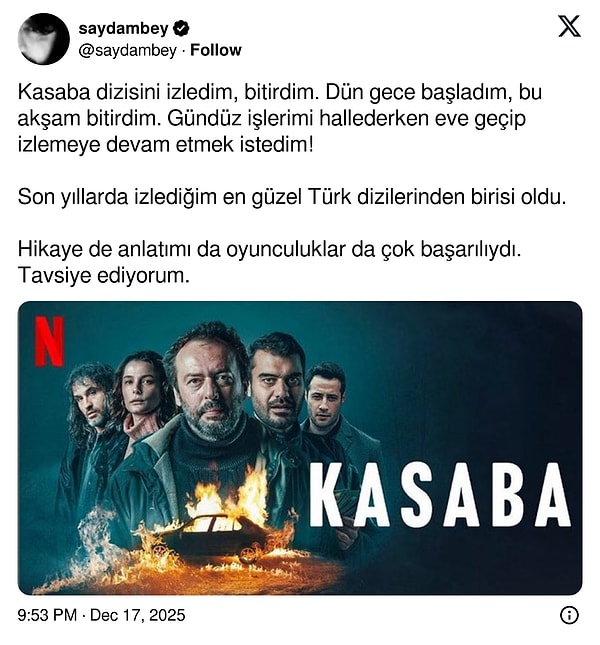Open the @saydambey handle link
600x645 pixels.
(127, 51)
